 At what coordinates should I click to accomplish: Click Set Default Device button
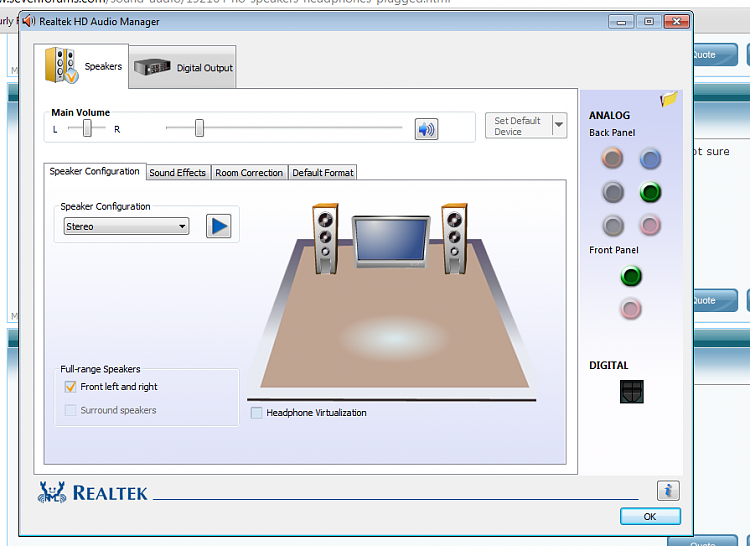(518, 126)
